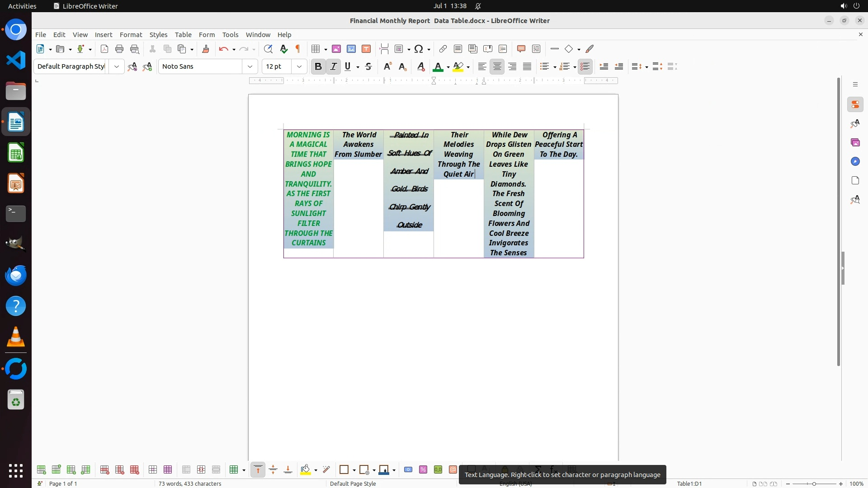Click the Print toolbar icon
868x488 pixels.
(x=119, y=49)
